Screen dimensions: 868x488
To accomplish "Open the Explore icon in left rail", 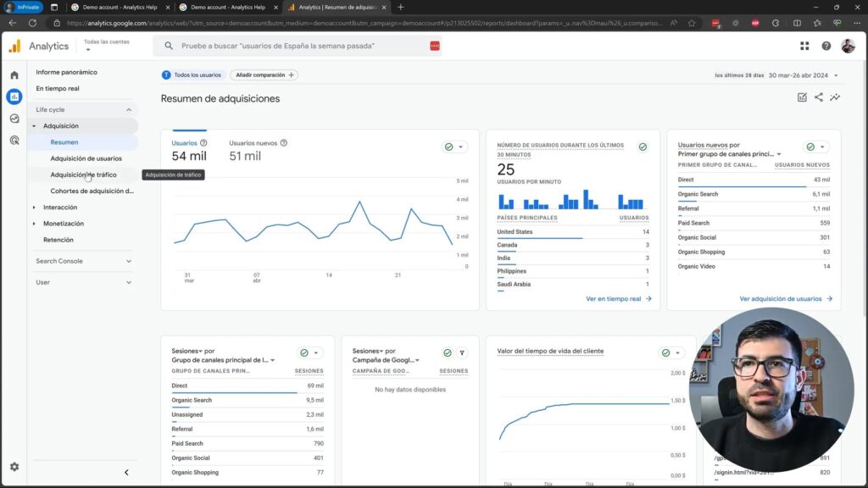I will pos(14,119).
